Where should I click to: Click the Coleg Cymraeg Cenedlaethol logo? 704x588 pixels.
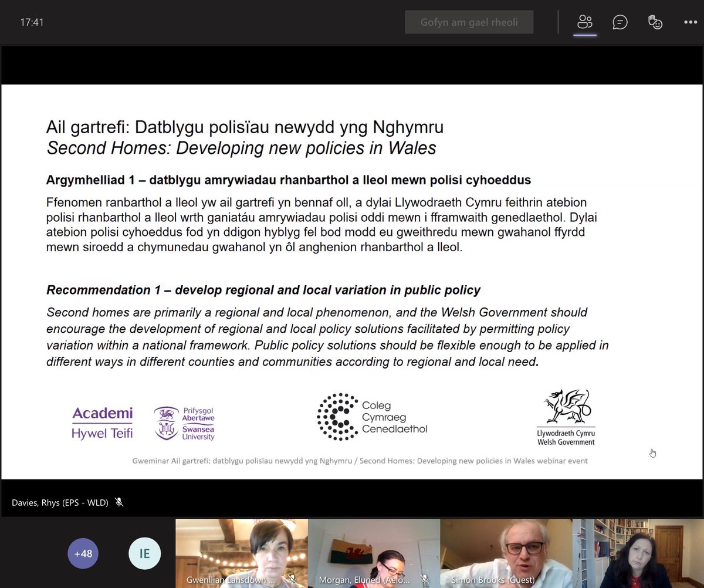pos(372,417)
